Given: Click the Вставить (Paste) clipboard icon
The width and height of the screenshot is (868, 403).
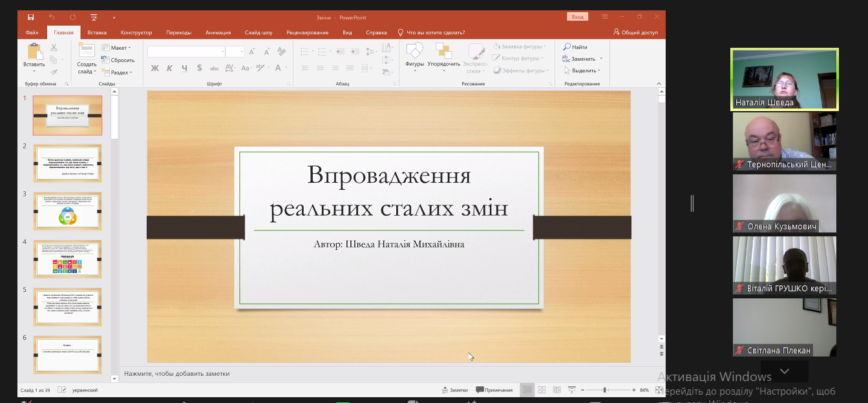Looking at the screenshot, I should pos(34,52).
